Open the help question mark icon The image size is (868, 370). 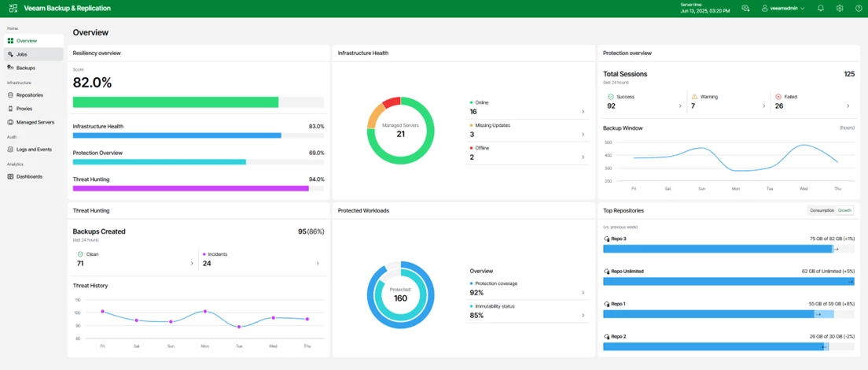tap(859, 9)
